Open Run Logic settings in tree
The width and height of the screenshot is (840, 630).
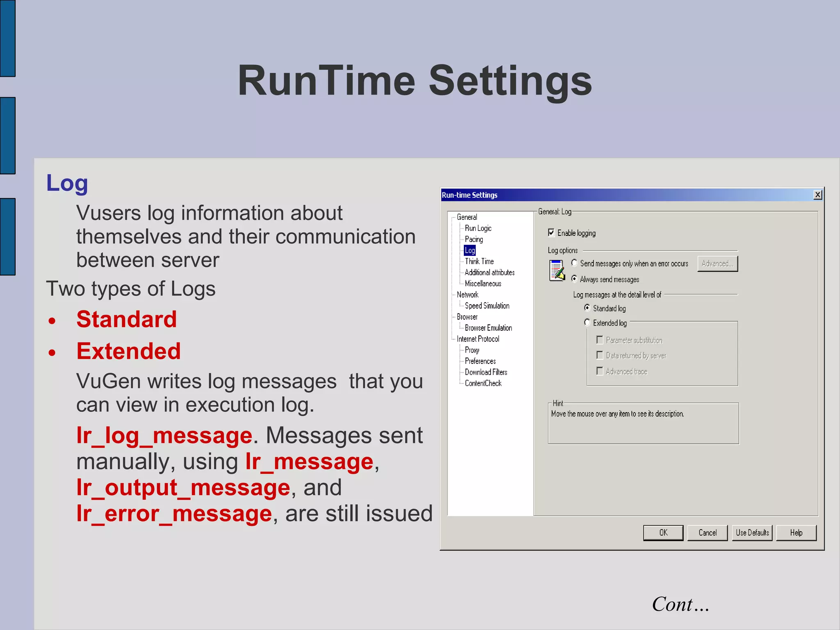478,228
